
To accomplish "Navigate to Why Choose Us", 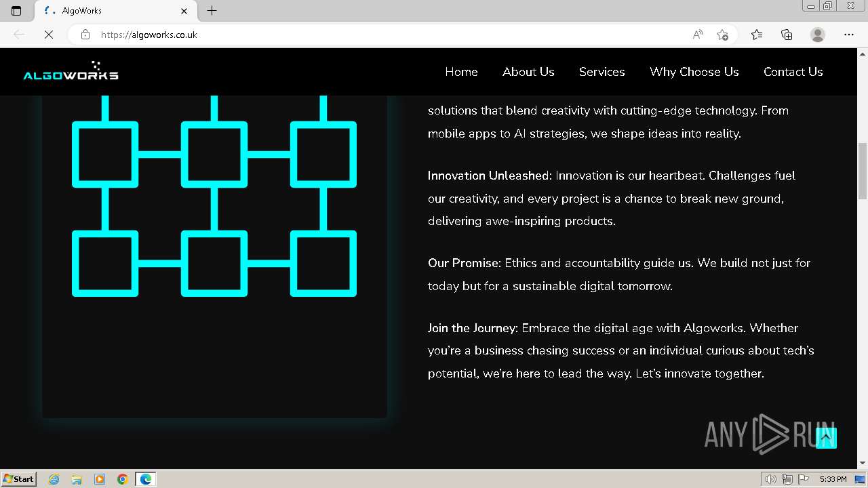I will click(x=694, y=72).
